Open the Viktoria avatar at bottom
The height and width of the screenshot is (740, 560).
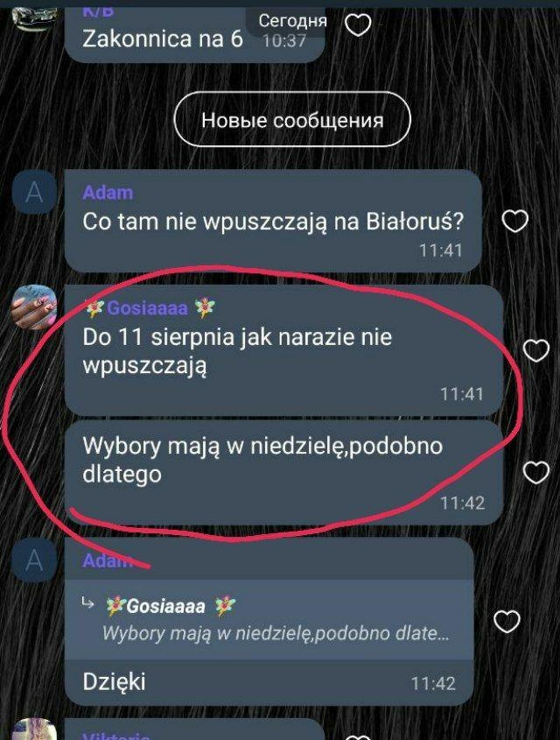34,729
